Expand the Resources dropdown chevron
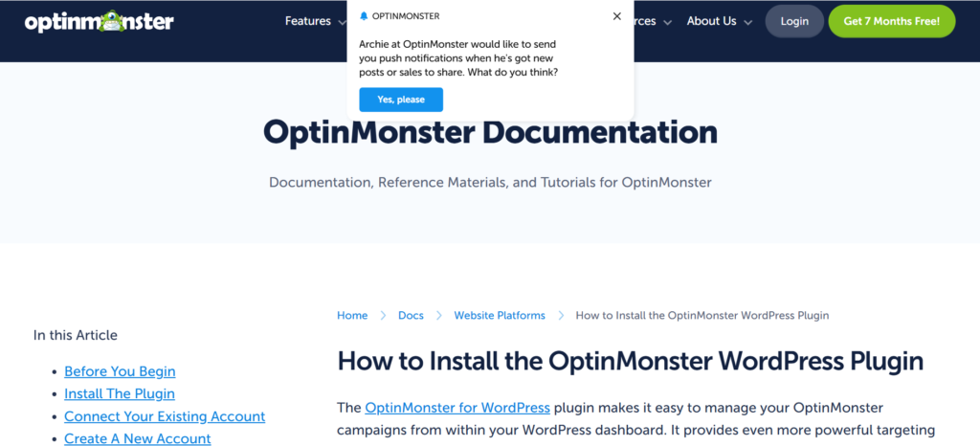The height and width of the screenshot is (446, 980). [x=667, y=22]
